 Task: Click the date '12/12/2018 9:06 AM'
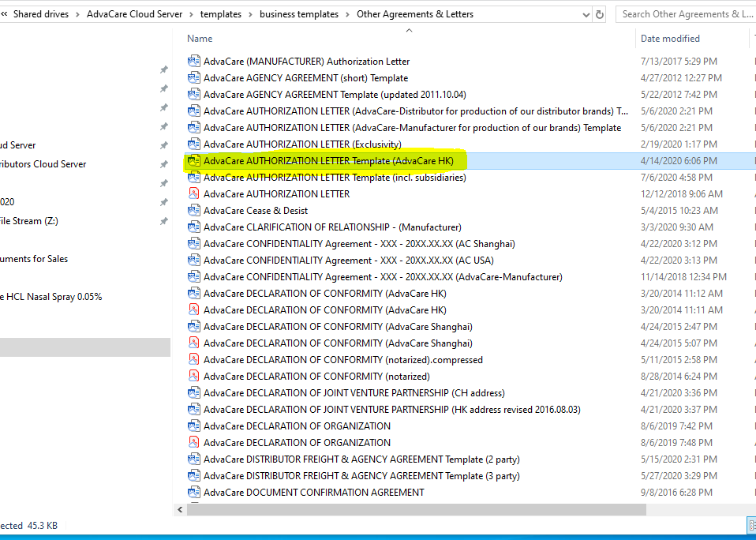click(681, 194)
